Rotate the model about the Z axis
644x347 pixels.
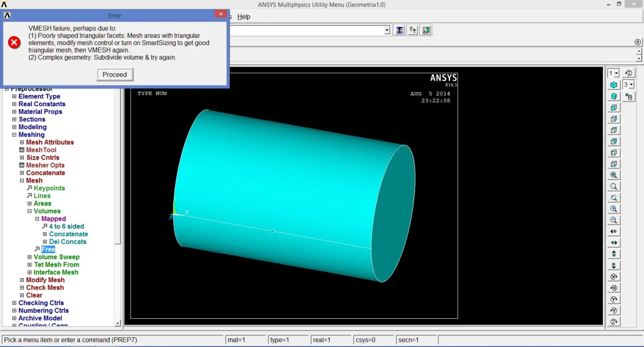(x=614, y=322)
